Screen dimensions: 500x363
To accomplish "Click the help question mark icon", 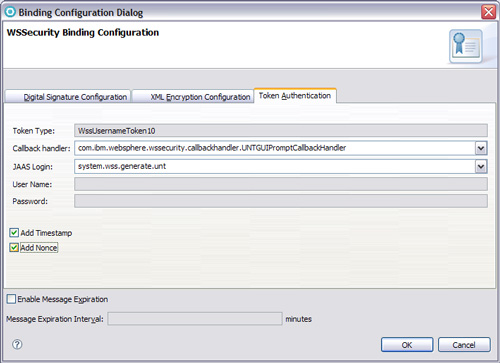I will pyautogui.click(x=17, y=344).
